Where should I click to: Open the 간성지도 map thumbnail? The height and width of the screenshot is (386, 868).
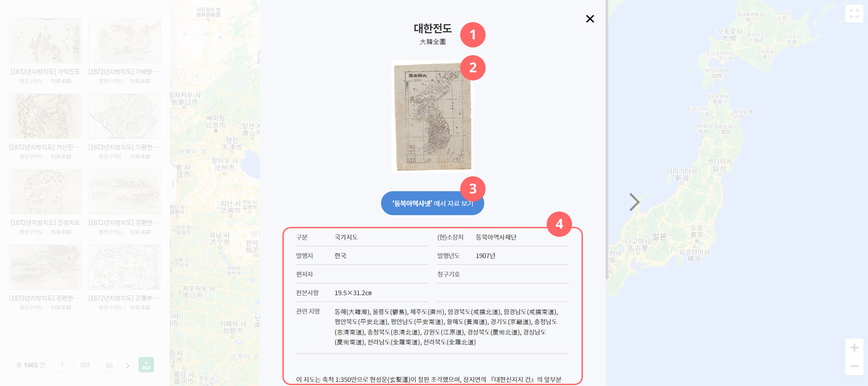click(x=45, y=192)
